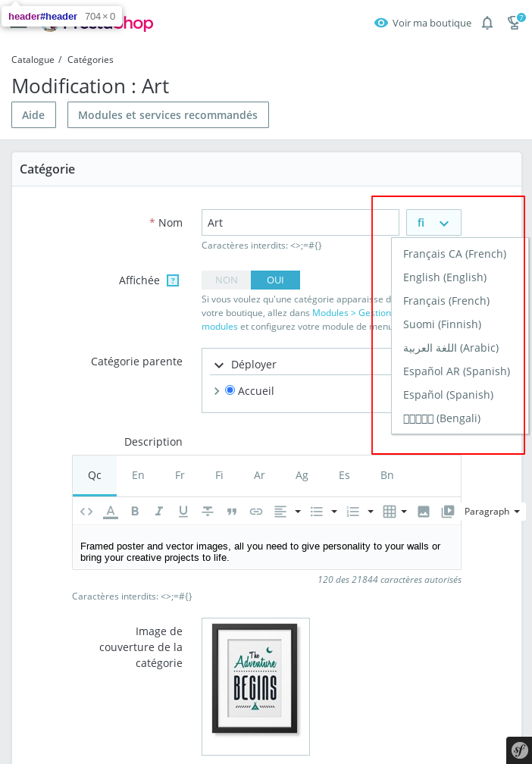Switch to the Es description tab
The image size is (532, 764).
point(344,475)
